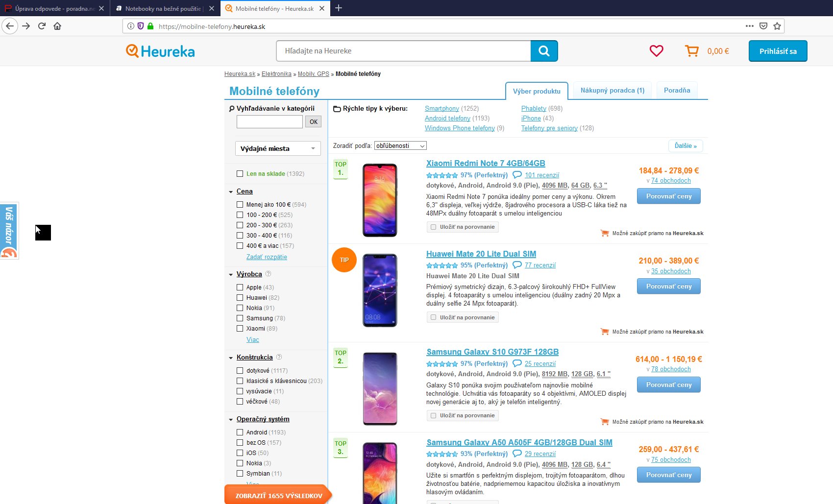The image size is (833, 504).
Task: Switch to the Výber produktu tab
Action: pos(537,91)
